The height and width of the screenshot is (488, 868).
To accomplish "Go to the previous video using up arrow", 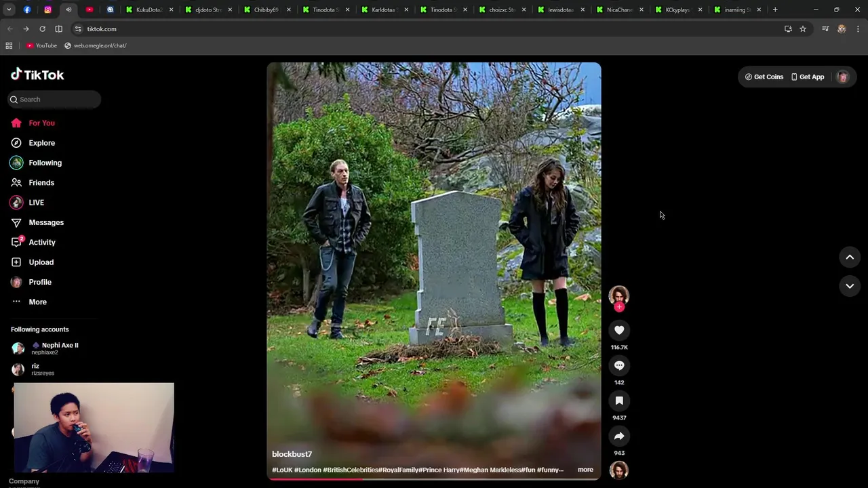I will [x=850, y=257].
